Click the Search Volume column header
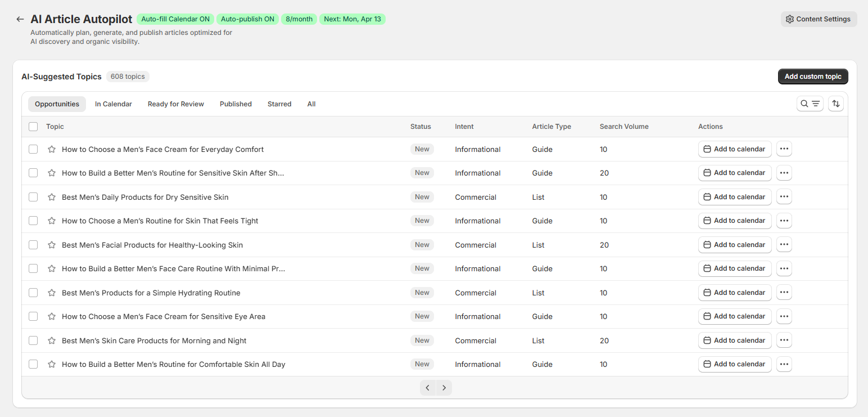This screenshot has height=417, width=868. click(x=623, y=127)
